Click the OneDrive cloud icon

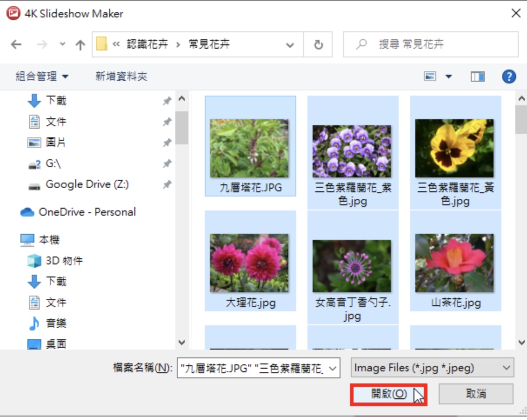point(27,212)
